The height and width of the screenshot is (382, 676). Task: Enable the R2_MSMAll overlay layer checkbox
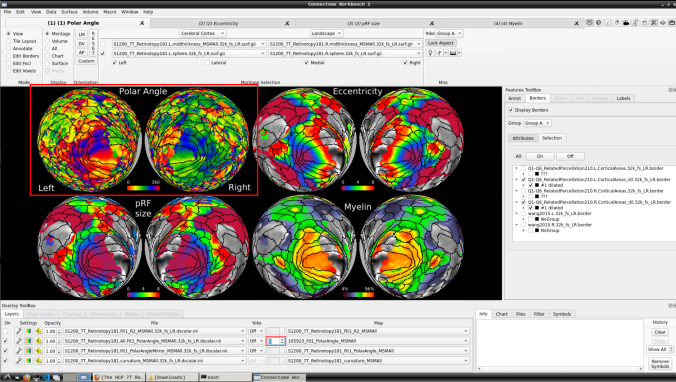coord(6,331)
